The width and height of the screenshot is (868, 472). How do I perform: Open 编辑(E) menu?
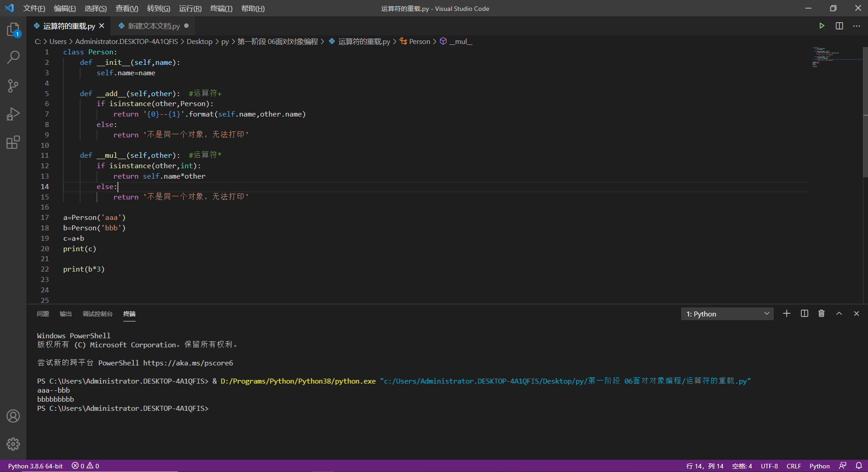[x=65, y=8]
